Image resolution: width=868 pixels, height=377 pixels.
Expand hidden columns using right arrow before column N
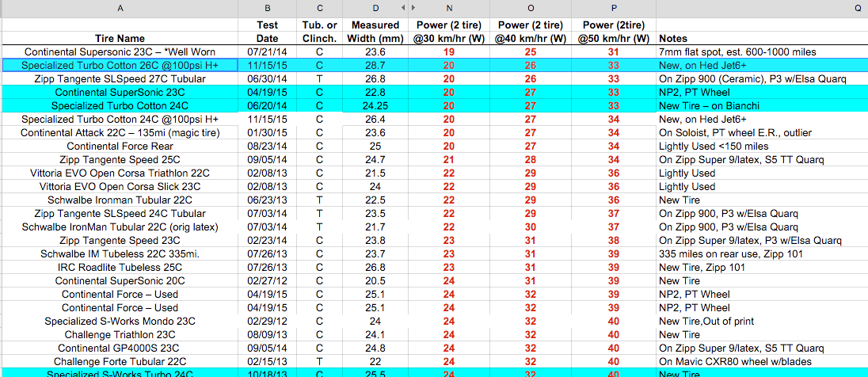413,8
